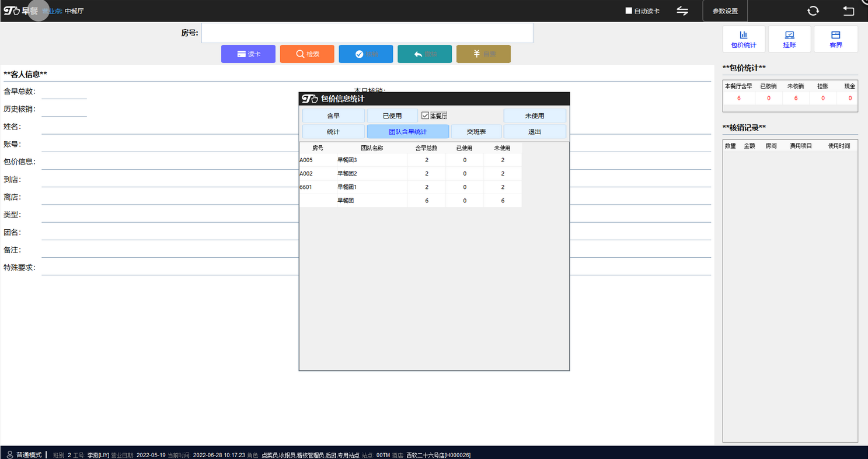Click the 撤核 undo arrow button
Image resolution: width=868 pixels, height=459 pixels.
[424, 54]
